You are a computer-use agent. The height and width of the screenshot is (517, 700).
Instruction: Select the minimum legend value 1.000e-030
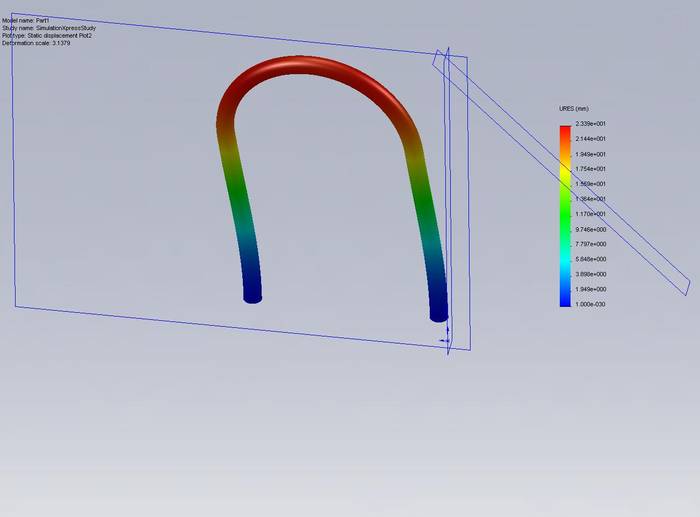(591, 304)
